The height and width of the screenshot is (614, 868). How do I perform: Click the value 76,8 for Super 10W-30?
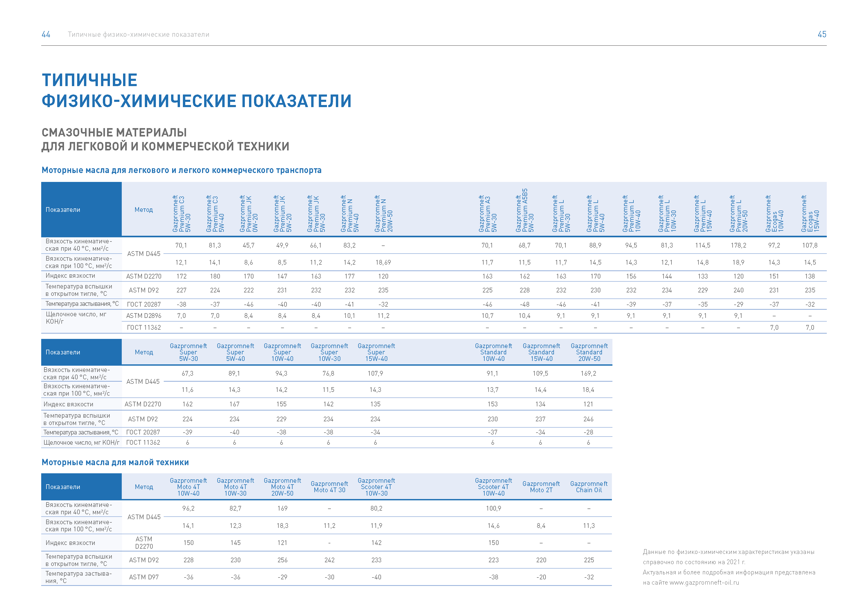coord(329,373)
